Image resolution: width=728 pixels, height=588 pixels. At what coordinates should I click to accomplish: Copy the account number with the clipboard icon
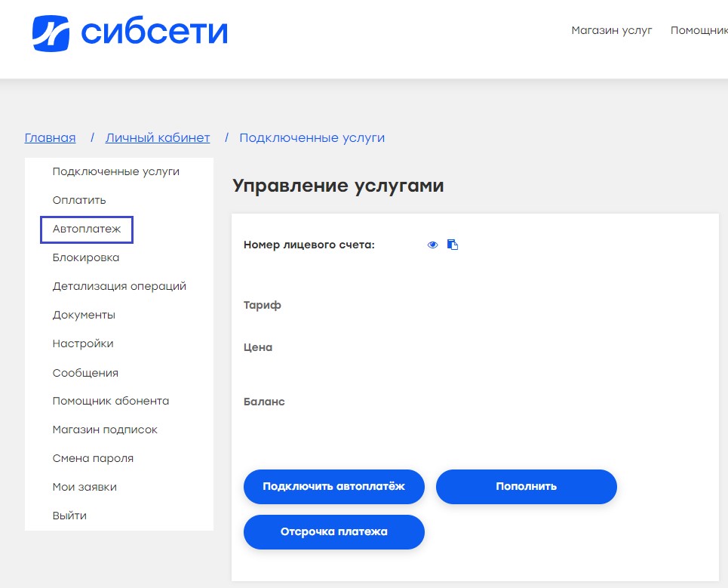pos(453,245)
